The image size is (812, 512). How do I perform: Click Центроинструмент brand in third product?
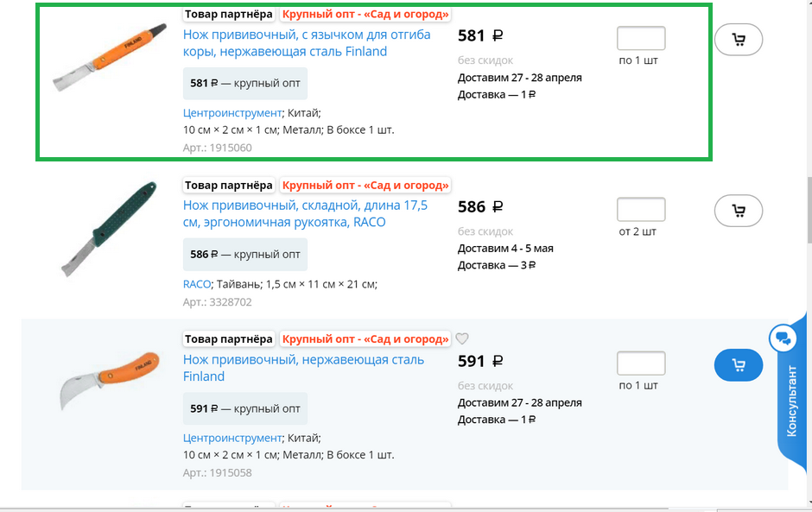232,438
